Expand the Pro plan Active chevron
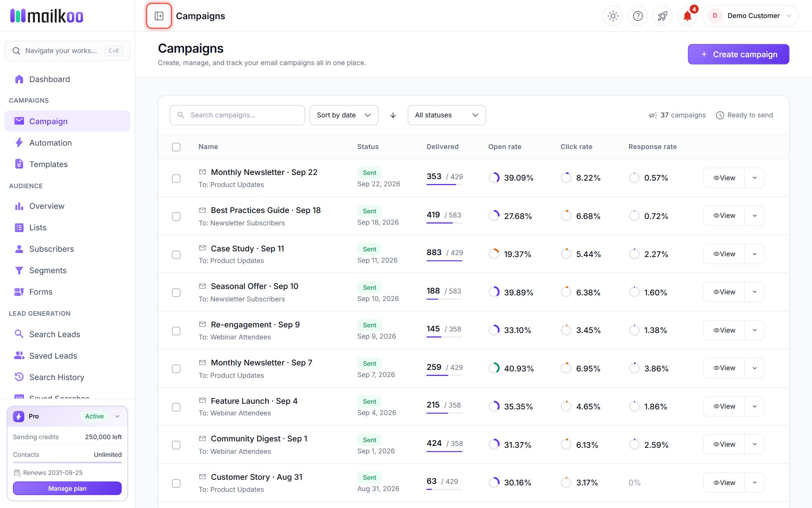812x508 pixels. click(x=117, y=416)
